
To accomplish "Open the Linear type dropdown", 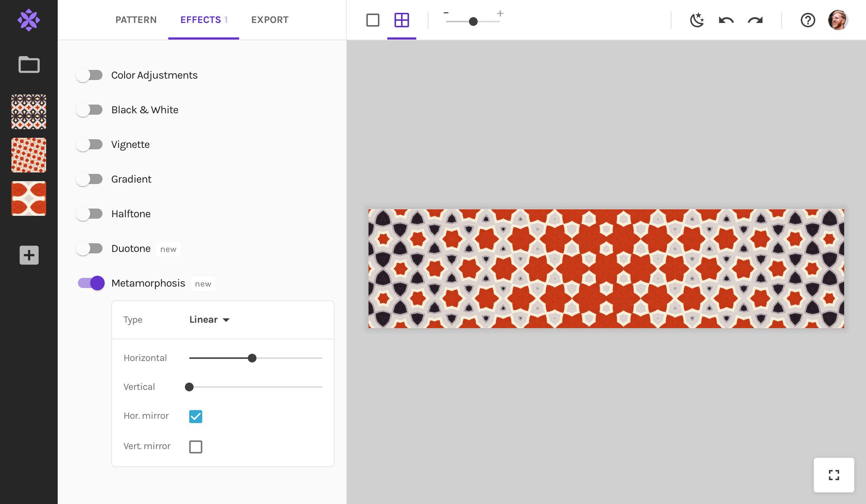I will [210, 320].
